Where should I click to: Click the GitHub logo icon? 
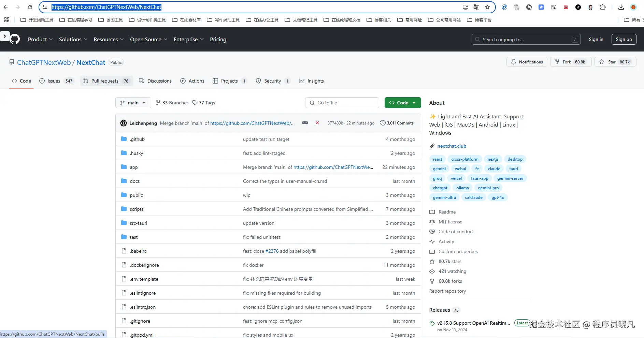pyautogui.click(x=15, y=39)
